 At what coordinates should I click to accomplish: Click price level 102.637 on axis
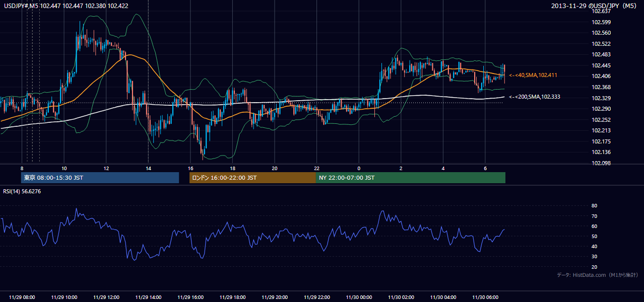601,12
